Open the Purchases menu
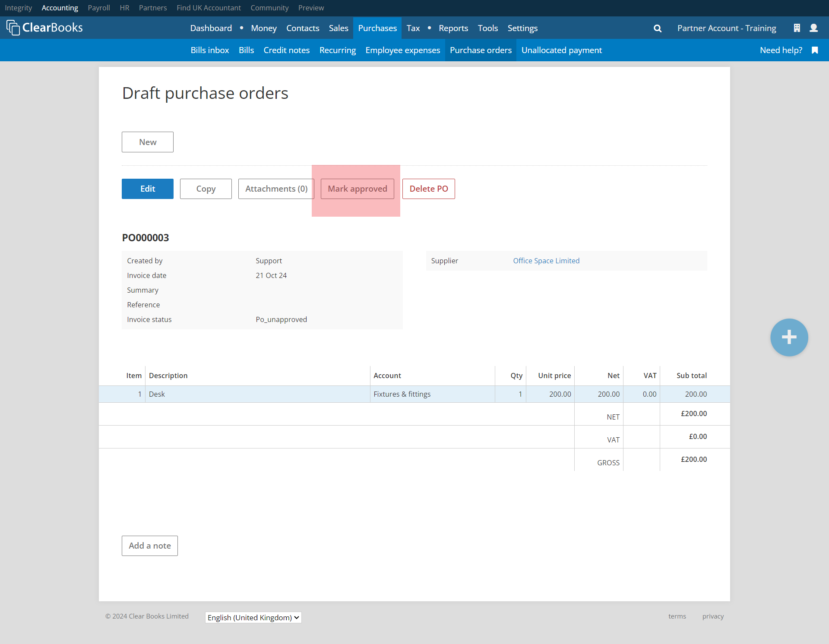This screenshot has width=829, height=644. click(377, 28)
